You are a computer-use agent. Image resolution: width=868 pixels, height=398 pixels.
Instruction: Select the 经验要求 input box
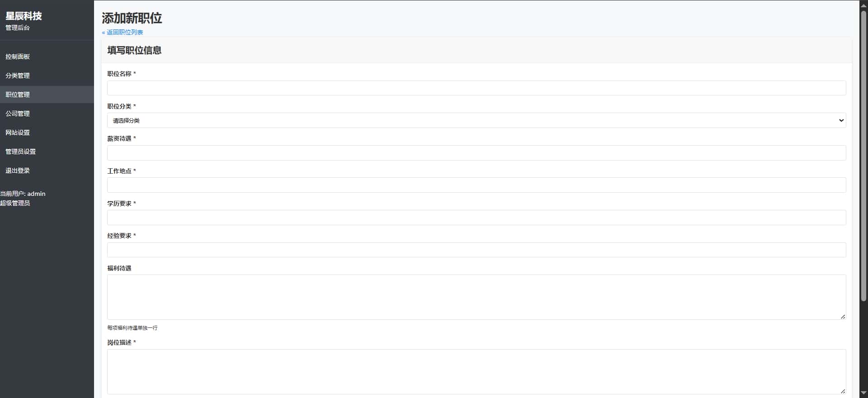pyautogui.click(x=476, y=250)
